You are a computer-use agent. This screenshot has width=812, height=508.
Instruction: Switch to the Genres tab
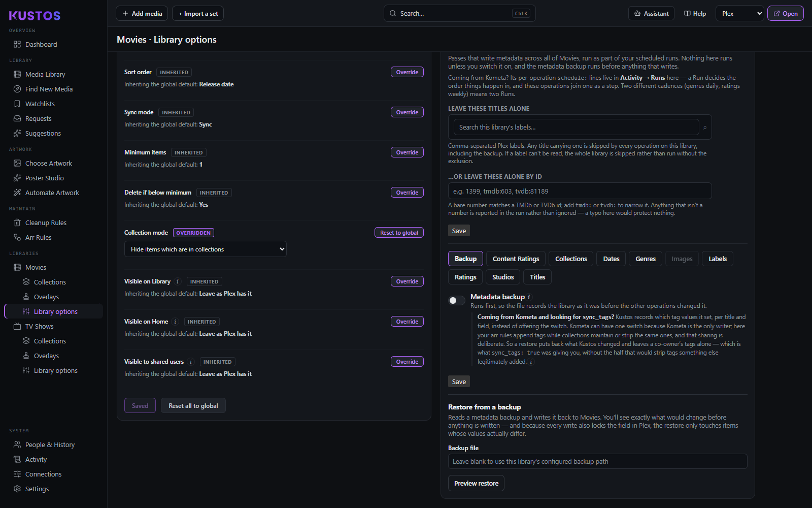coord(646,259)
